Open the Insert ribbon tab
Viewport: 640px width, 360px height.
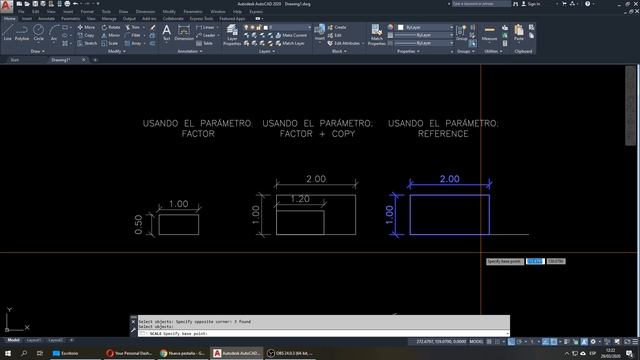[x=27, y=19]
